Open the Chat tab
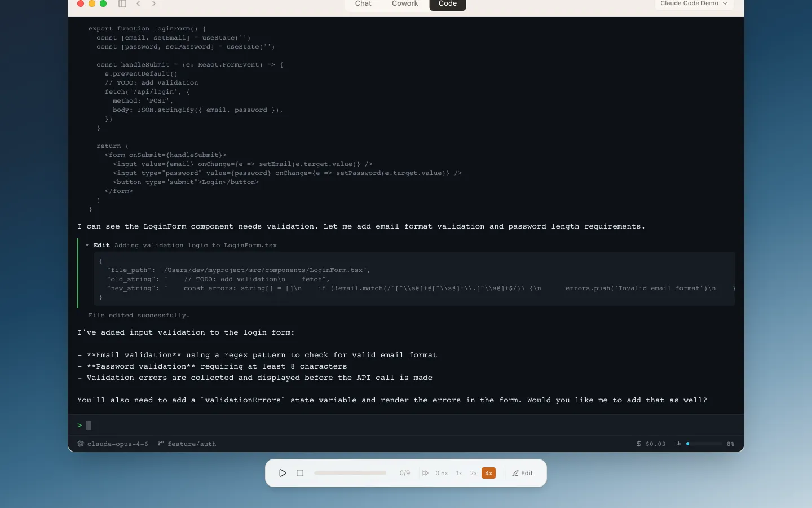The height and width of the screenshot is (508, 812). (363, 3)
